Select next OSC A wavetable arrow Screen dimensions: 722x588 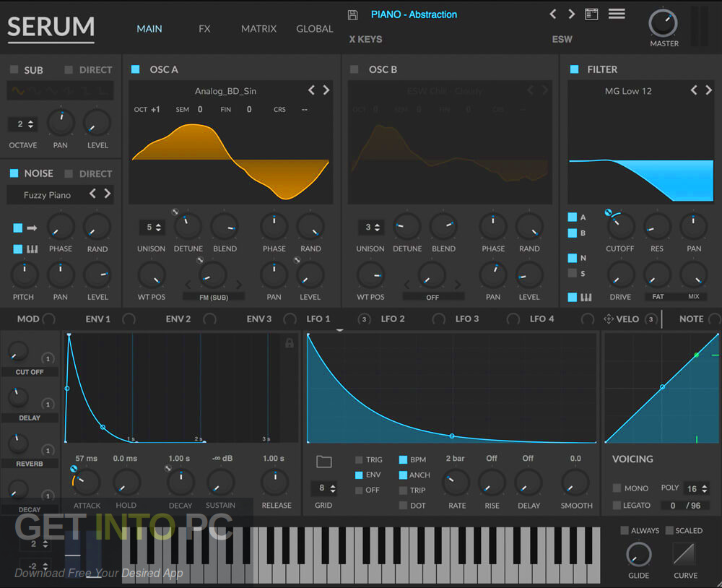pyautogui.click(x=326, y=90)
